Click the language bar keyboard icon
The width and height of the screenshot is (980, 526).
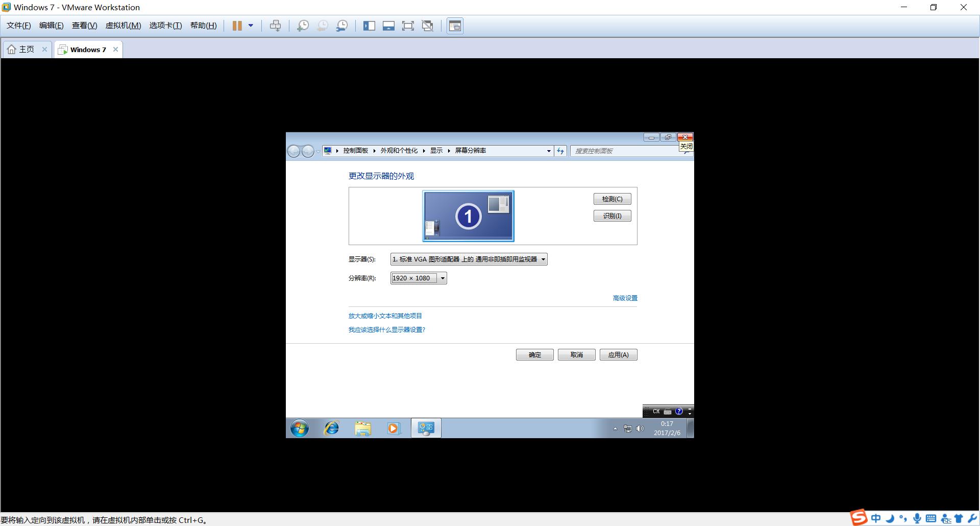(x=668, y=412)
